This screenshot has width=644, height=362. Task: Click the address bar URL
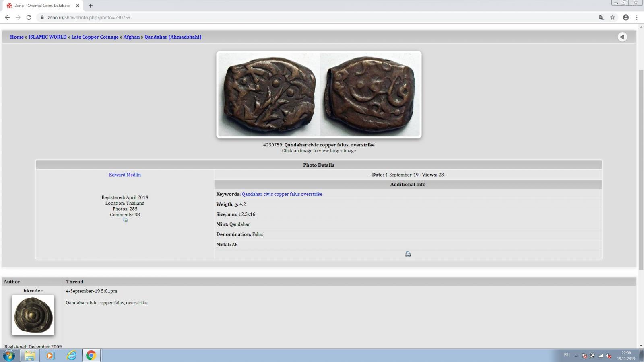(89, 18)
